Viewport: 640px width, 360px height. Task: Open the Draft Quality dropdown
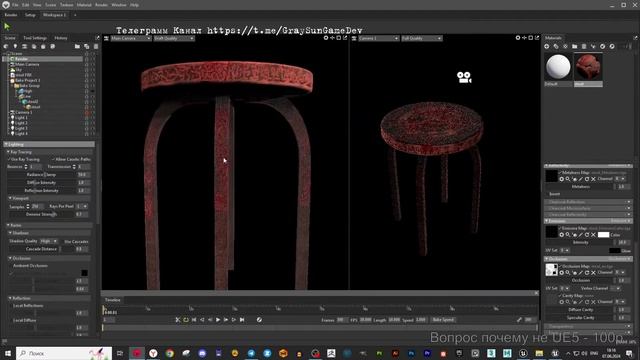(174, 38)
